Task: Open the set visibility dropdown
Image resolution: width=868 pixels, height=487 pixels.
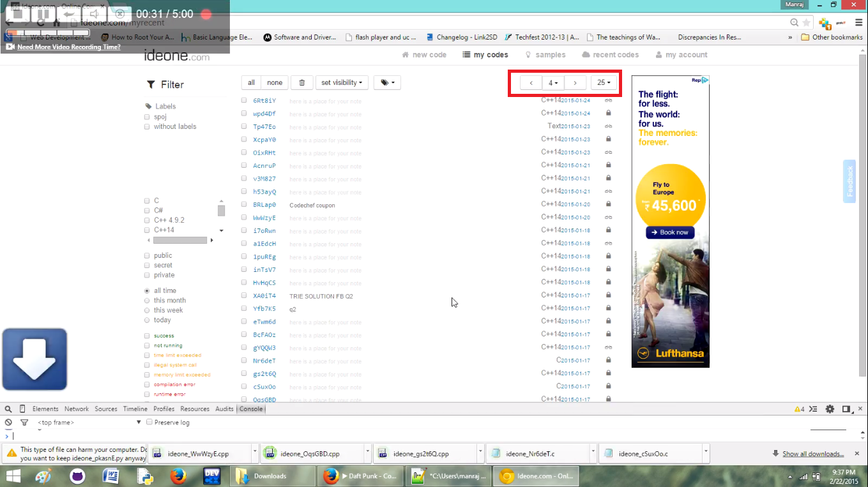Action: coord(342,82)
